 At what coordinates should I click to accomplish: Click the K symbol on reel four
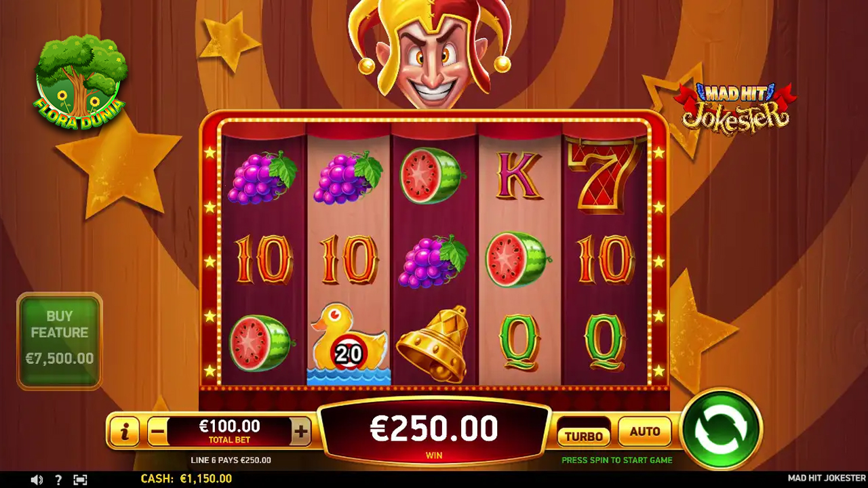[519, 175]
